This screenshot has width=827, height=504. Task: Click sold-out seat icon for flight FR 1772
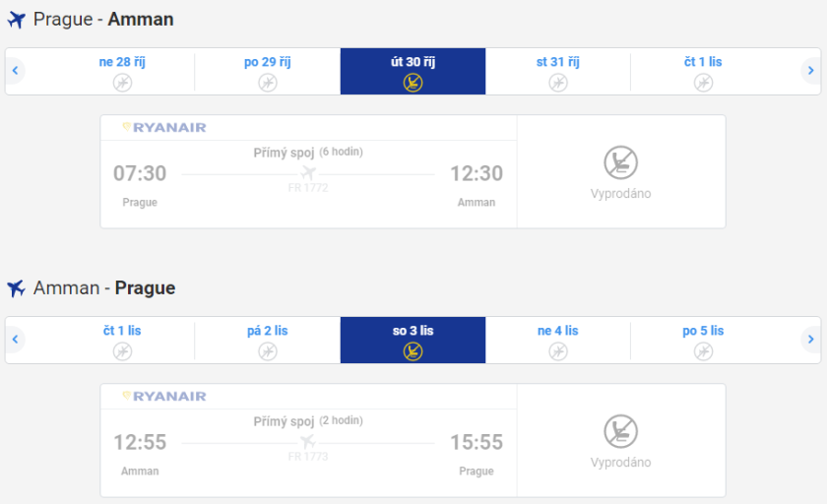tap(620, 162)
